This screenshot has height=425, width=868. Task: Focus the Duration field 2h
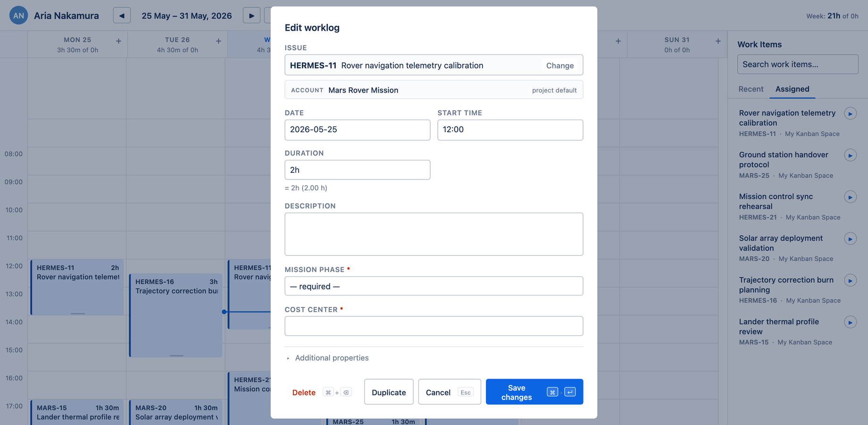tap(358, 170)
